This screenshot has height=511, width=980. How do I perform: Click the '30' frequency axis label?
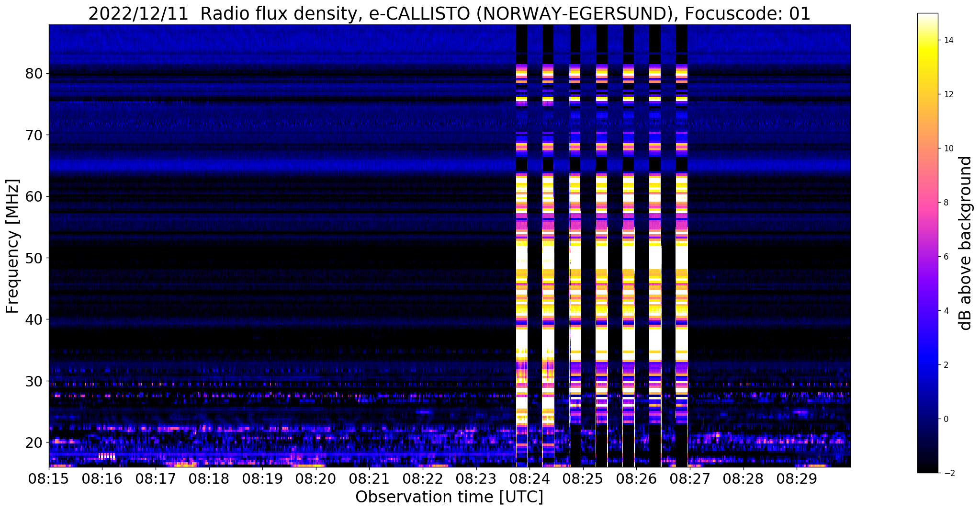34,381
